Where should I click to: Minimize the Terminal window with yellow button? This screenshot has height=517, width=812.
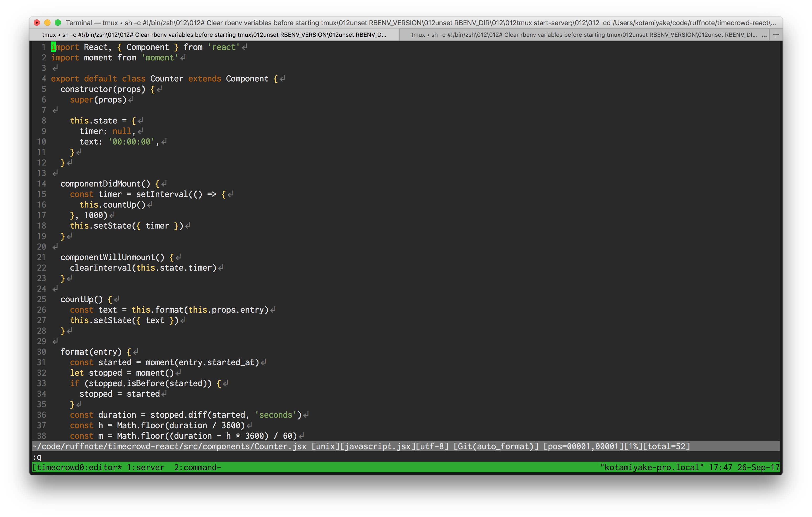pos(48,23)
